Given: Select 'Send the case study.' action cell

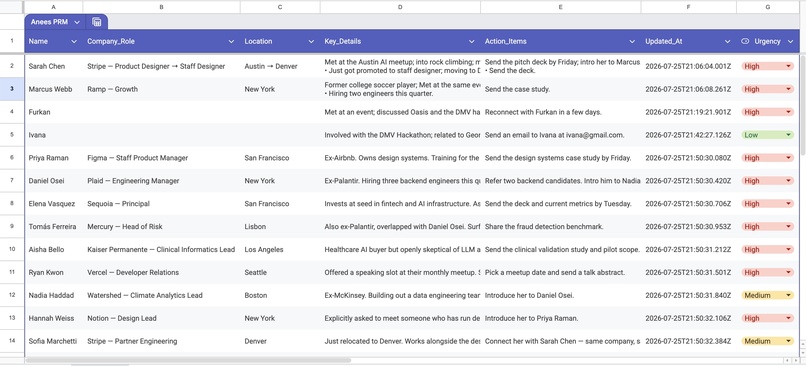Looking at the screenshot, I should (x=560, y=89).
